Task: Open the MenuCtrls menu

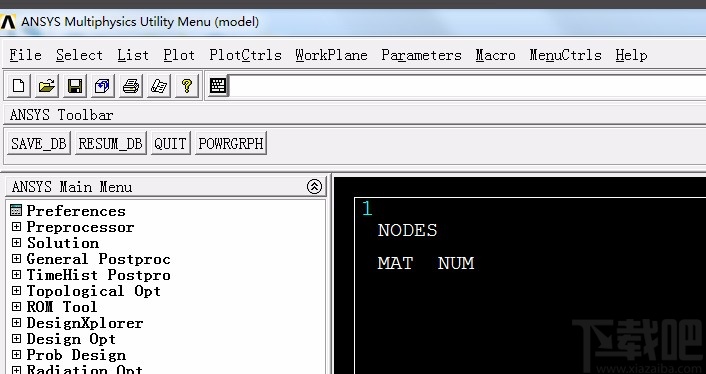Action: 566,55
